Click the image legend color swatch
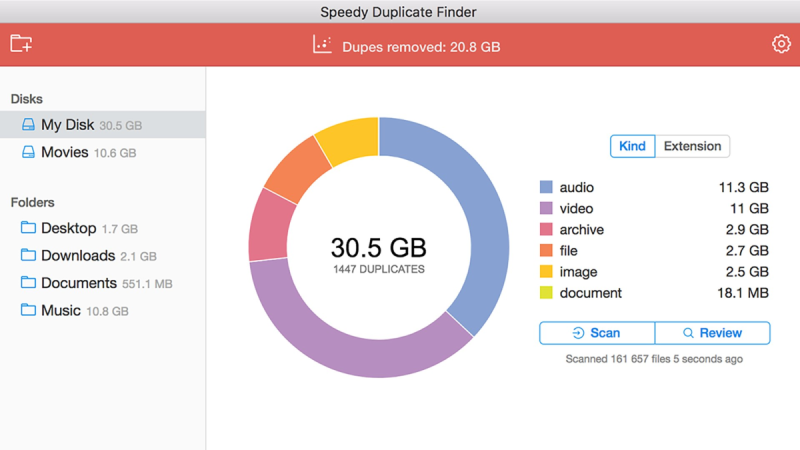Screen dimensions: 800x450 [546, 271]
